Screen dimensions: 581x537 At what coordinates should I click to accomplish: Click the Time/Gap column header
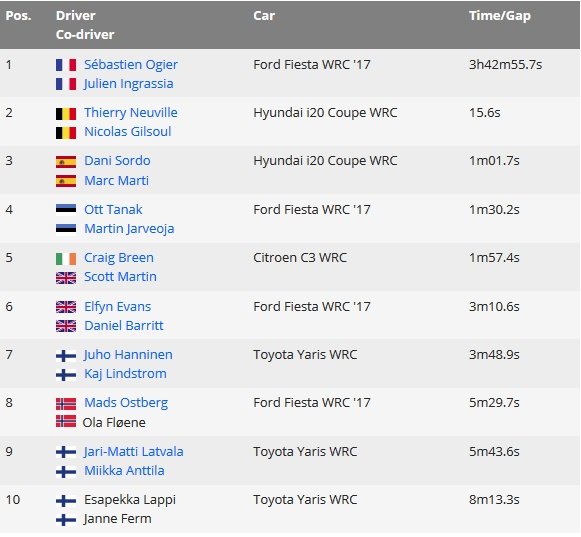point(499,16)
